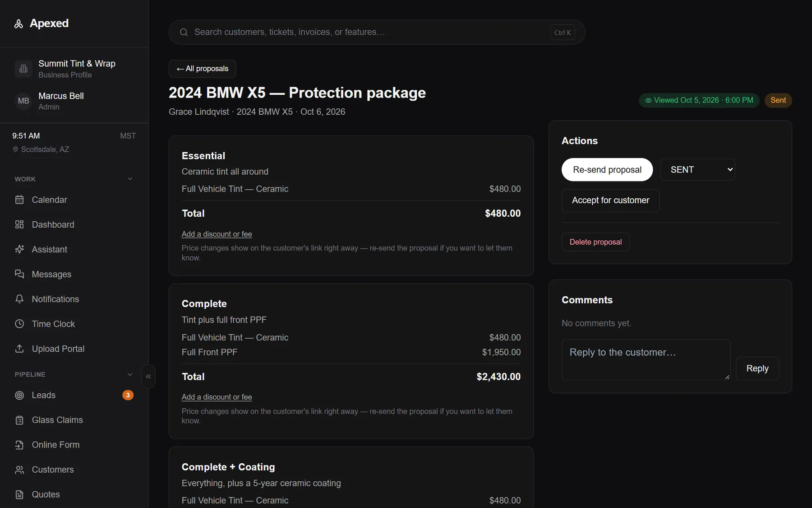Viewport: 812px width, 508px height.
Task: Open Glass Claims clipboard icon
Action: 19,420
